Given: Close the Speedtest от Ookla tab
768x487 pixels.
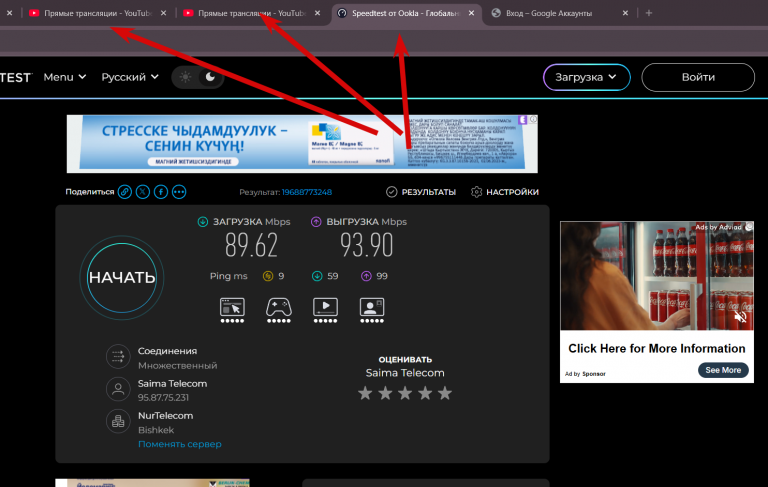Looking at the screenshot, I should 471,13.
